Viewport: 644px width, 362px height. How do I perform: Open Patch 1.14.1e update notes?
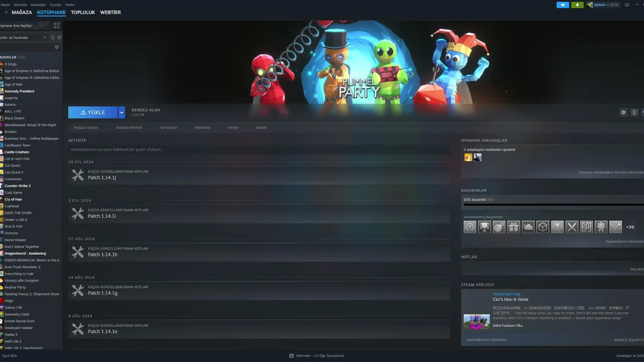click(259, 329)
